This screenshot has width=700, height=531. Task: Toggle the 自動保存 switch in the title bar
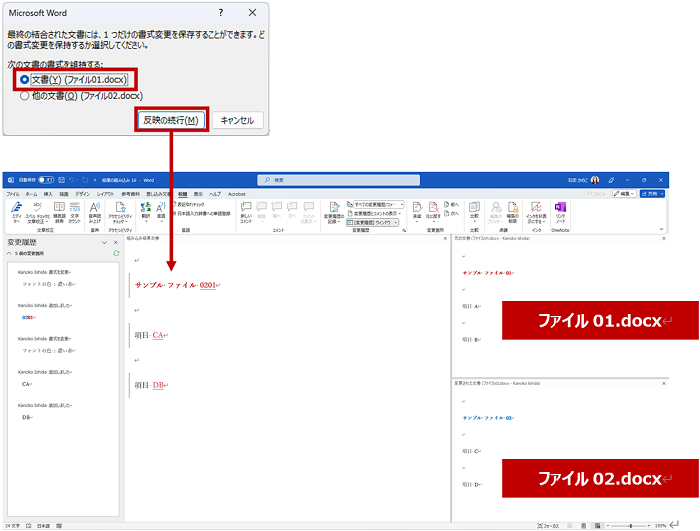click(47, 180)
